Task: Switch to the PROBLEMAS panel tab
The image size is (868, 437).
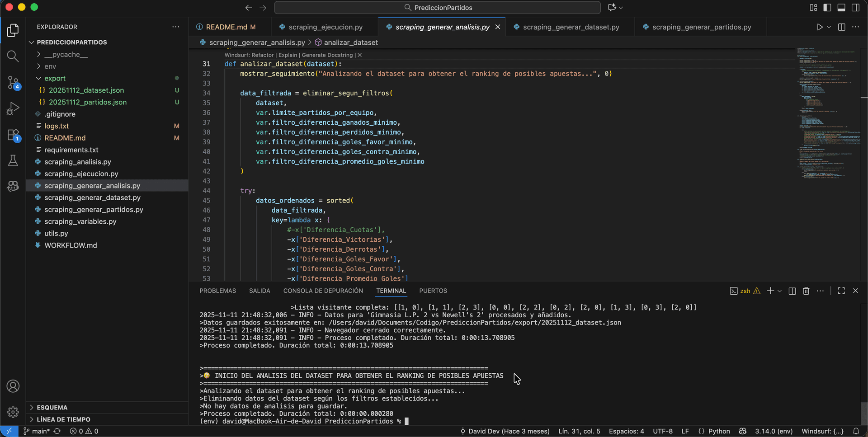Action: point(217,291)
